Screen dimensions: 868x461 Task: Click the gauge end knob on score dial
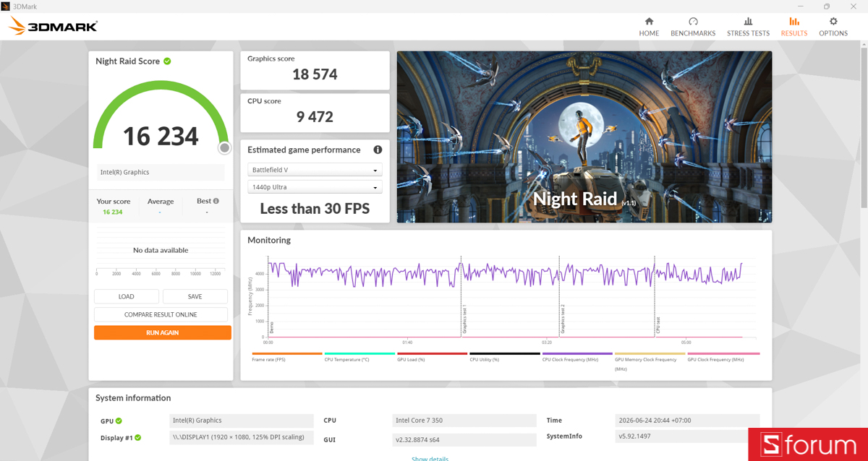pos(225,147)
